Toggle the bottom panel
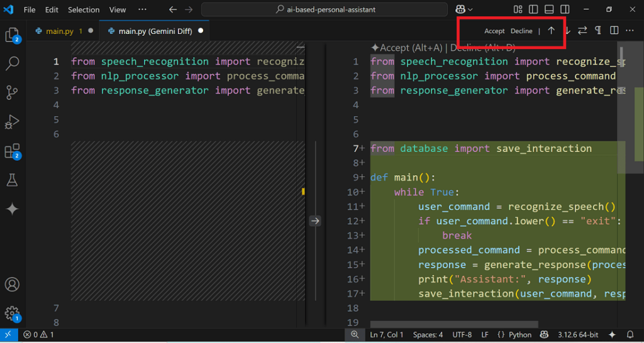This screenshot has height=343, width=644. coord(549,9)
